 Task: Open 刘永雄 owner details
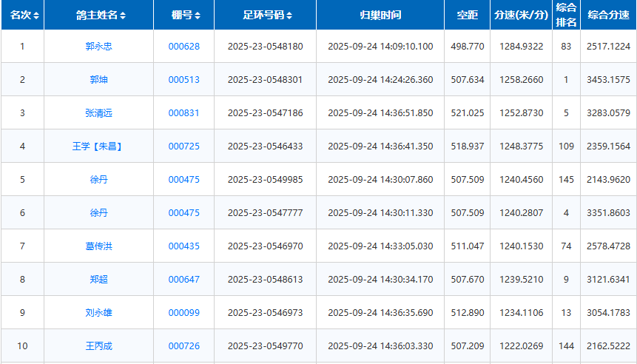click(x=99, y=313)
